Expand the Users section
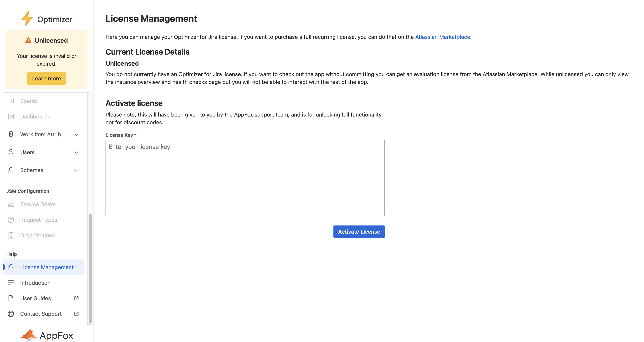This screenshot has height=342, width=644. [x=76, y=152]
